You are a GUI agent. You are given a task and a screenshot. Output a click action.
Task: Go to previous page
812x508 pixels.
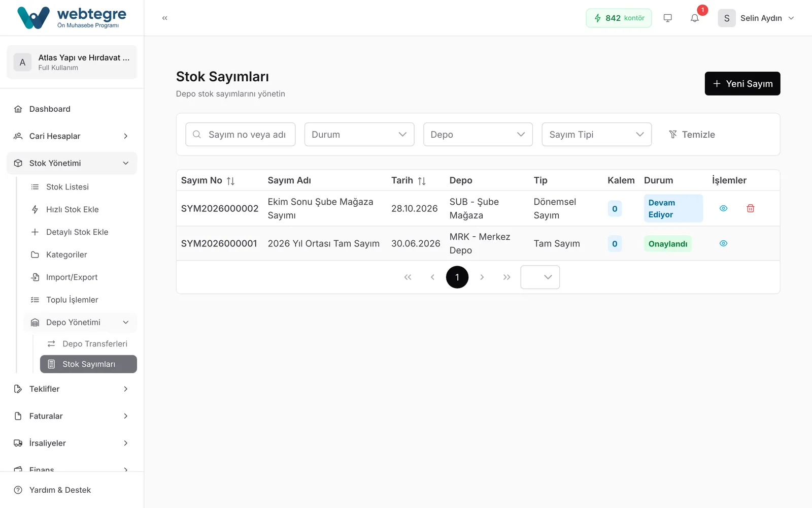tap(432, 277)
